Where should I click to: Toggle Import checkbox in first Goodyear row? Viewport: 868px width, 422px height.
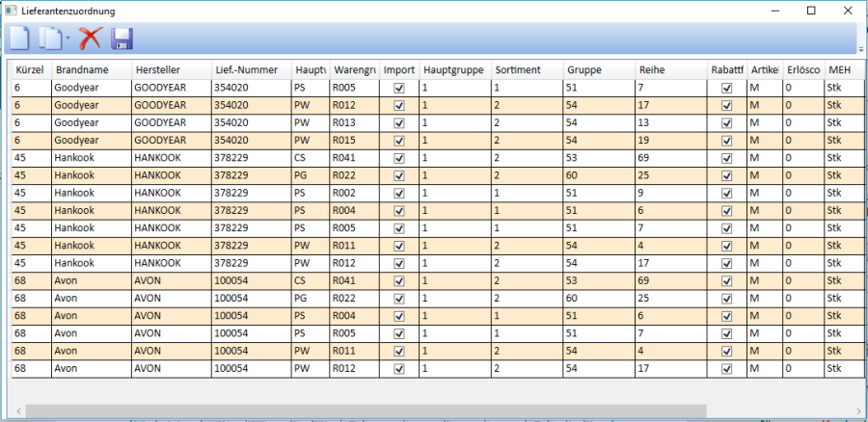pyautogui.click(x=399, y=88)
